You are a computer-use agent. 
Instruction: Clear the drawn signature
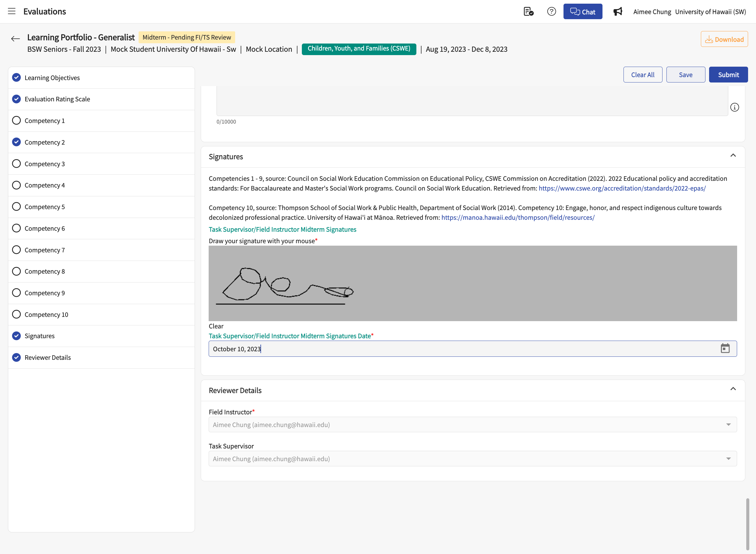[216, 326]
